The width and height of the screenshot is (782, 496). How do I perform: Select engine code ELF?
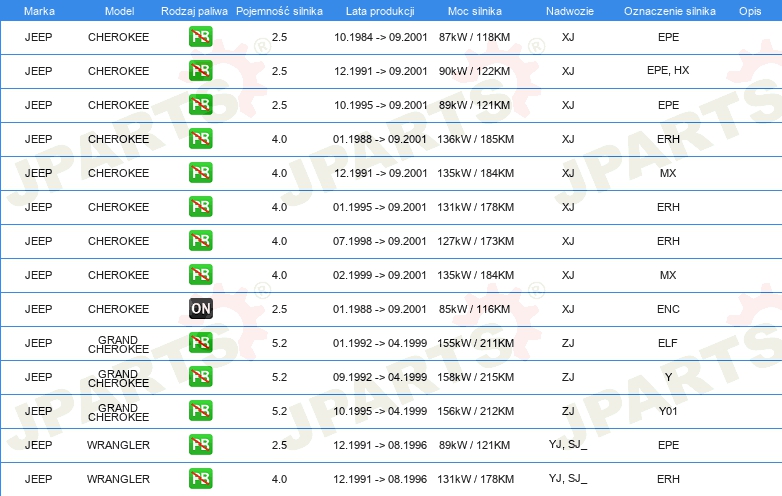[x=667, y=343]
